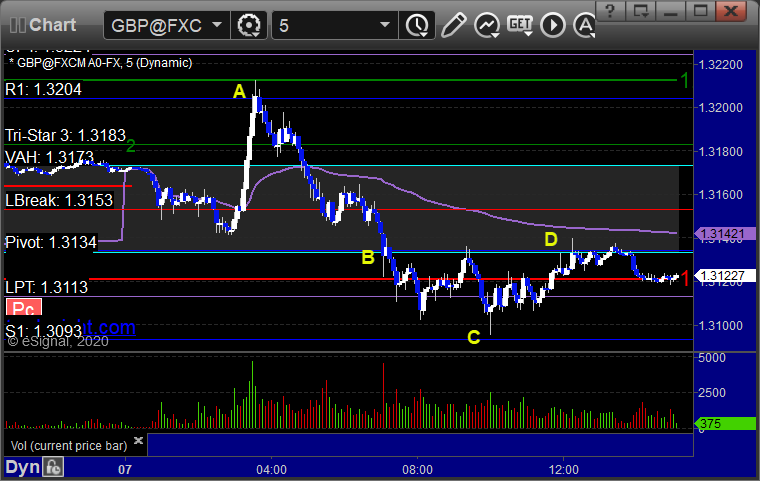Click the 04:00 time axis label
Screen dimensions: 760x481
271,469
